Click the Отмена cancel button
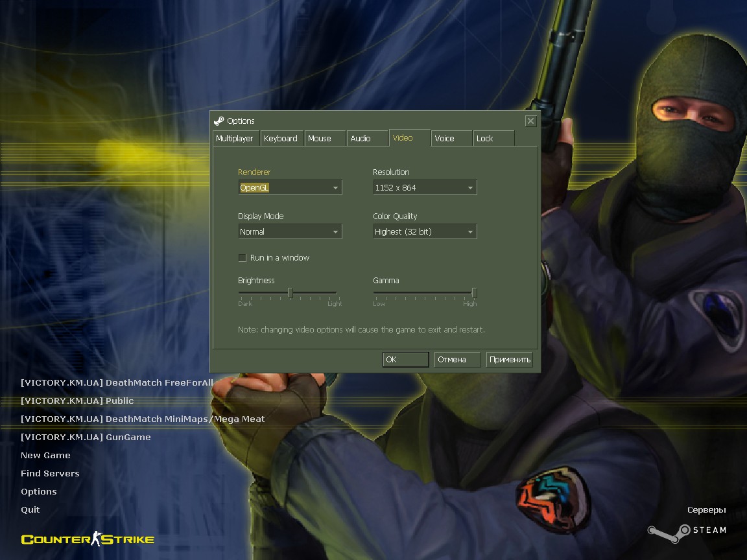 457,360
